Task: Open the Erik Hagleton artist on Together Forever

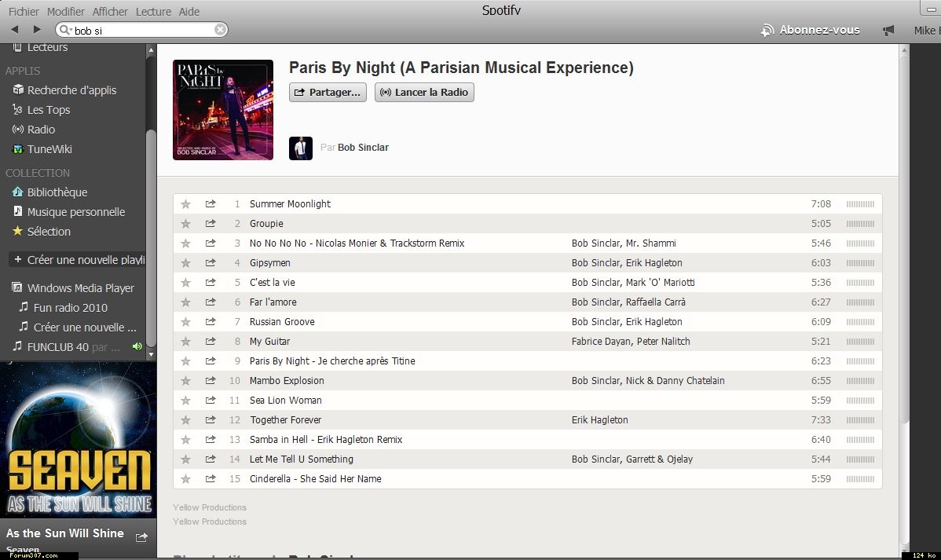Action: click(599, 420)
